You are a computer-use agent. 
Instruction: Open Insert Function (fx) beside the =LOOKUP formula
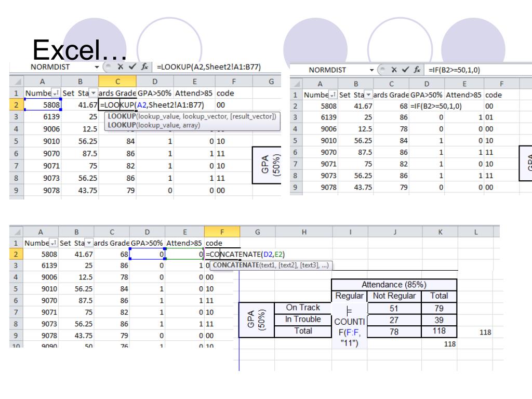pos(145,67)
